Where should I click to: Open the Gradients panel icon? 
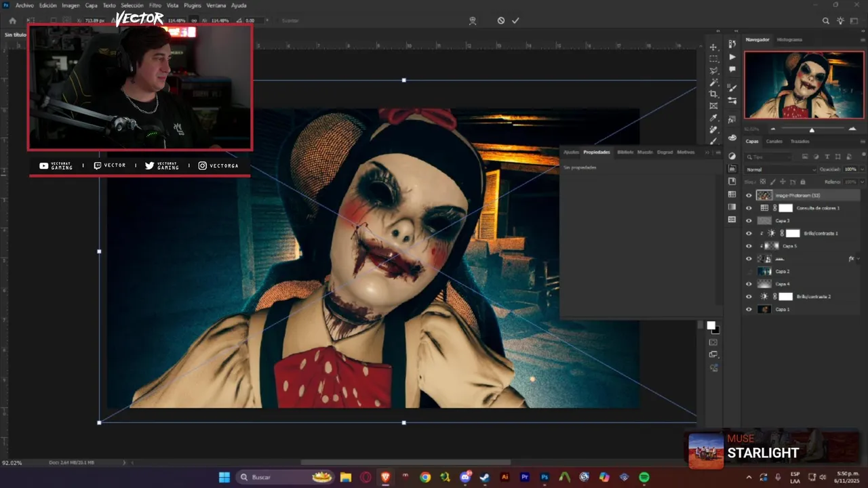732,207
